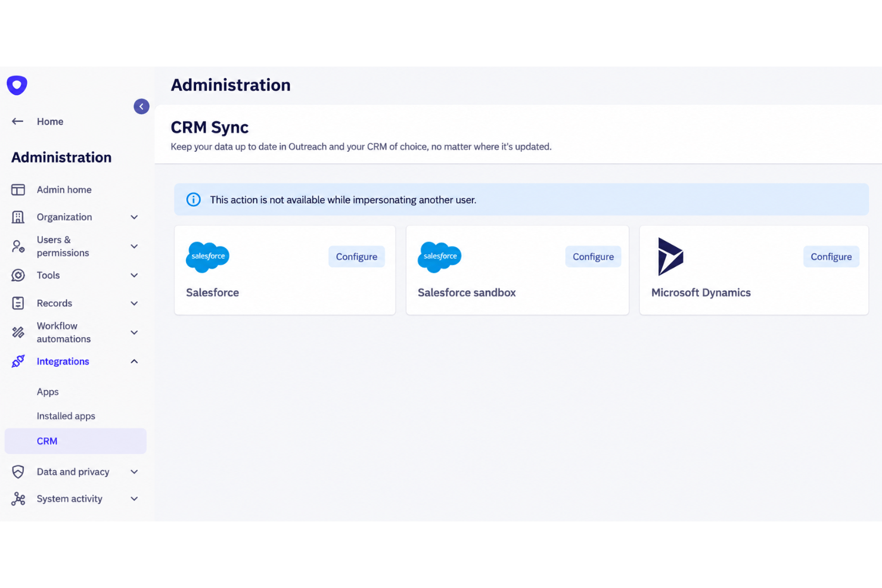
Task: Click the back arrow next to Home
Action: [x=18, y=122]
